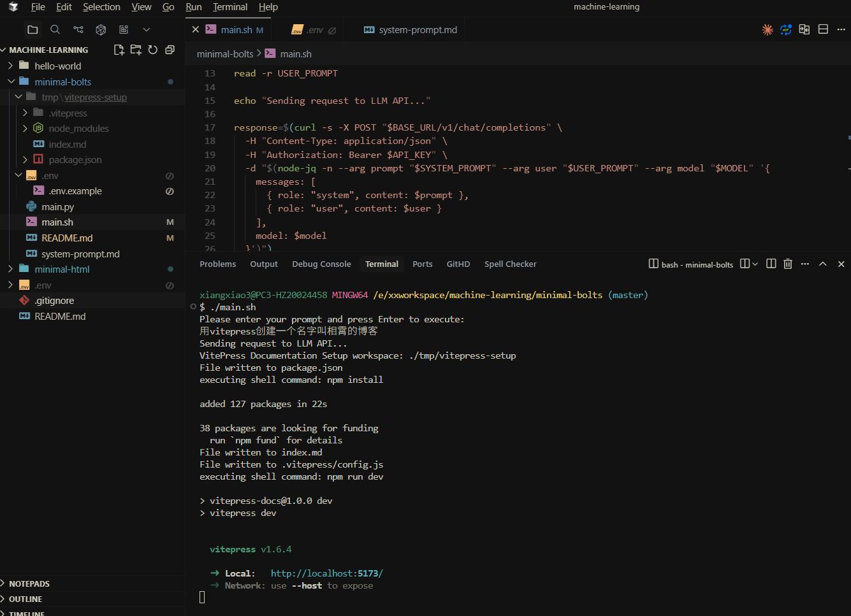
Task: Refresh the explorer file tree
Action: click(153, 50)
